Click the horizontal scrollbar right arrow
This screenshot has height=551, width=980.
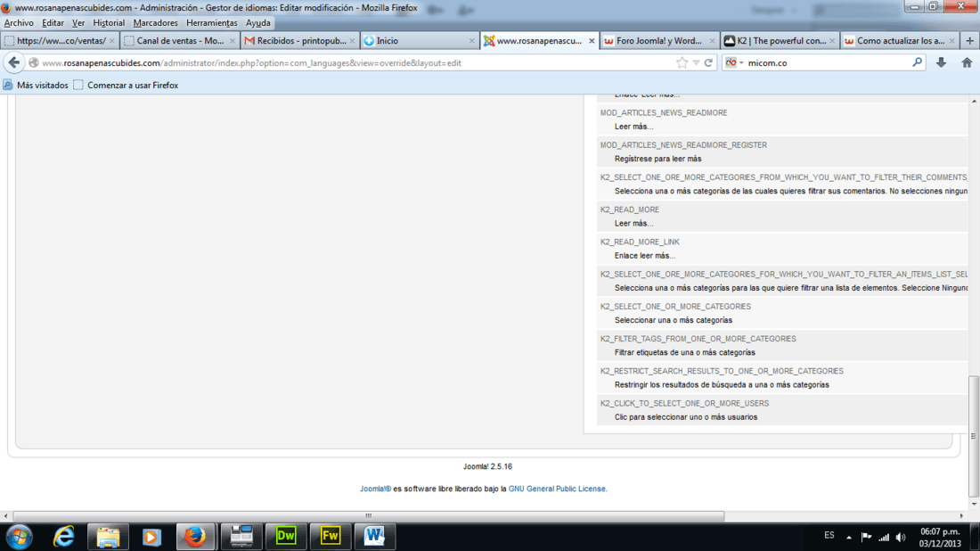pyautogui.click(x=962, y=516)
